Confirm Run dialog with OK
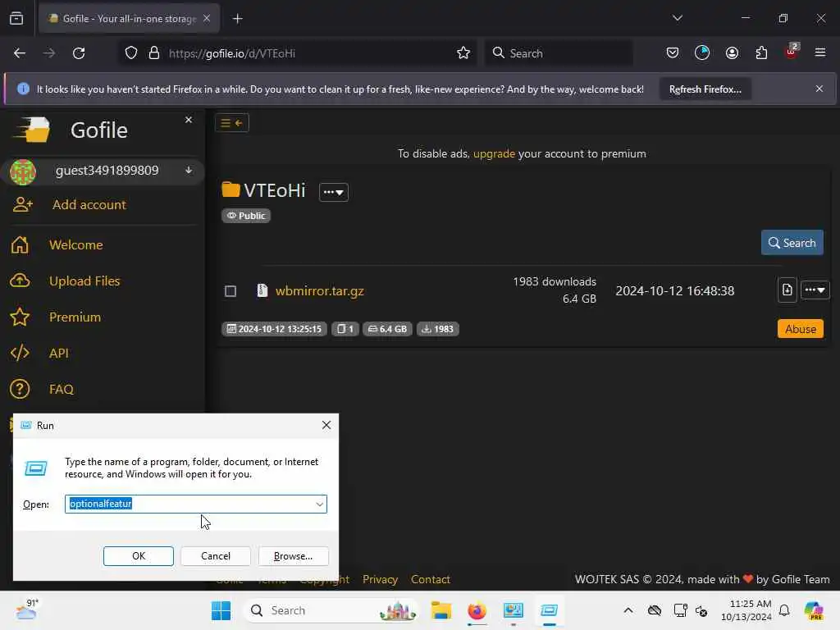840x630 pixels. coord(138,556)
